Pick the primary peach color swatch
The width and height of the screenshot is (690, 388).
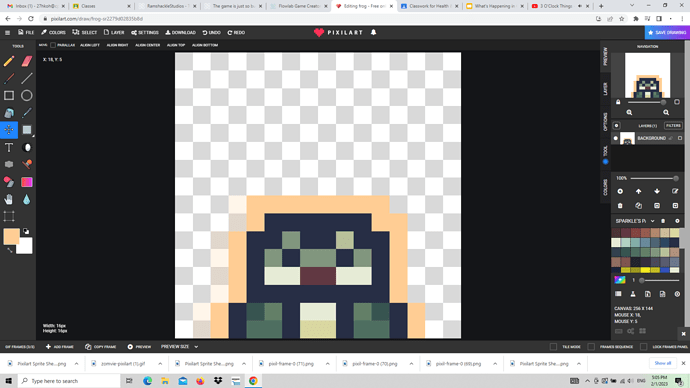[11, 236]
